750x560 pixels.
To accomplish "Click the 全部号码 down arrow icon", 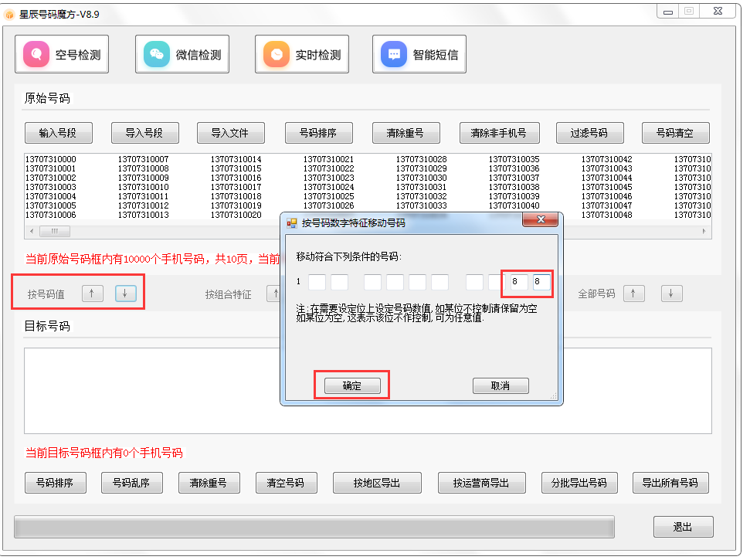I will coord(670,293).
